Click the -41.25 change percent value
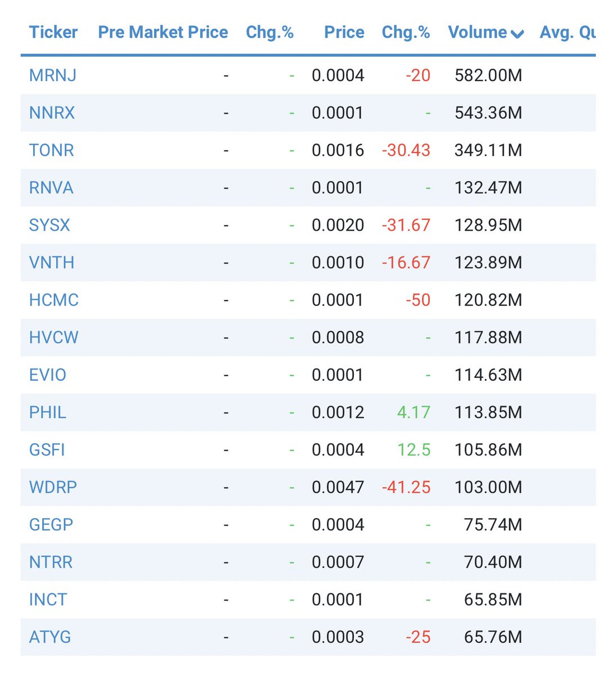 [406, 487]
